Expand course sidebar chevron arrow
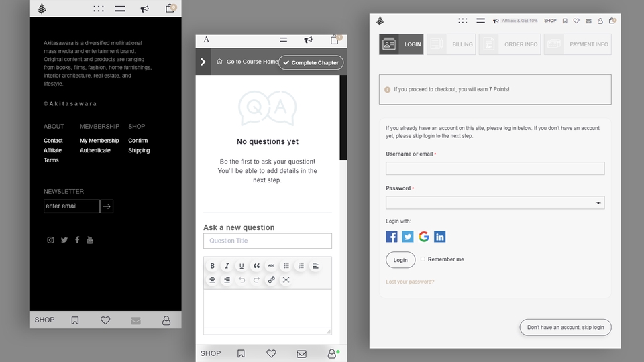Screen dimensions: 644x362 [203, 62]
